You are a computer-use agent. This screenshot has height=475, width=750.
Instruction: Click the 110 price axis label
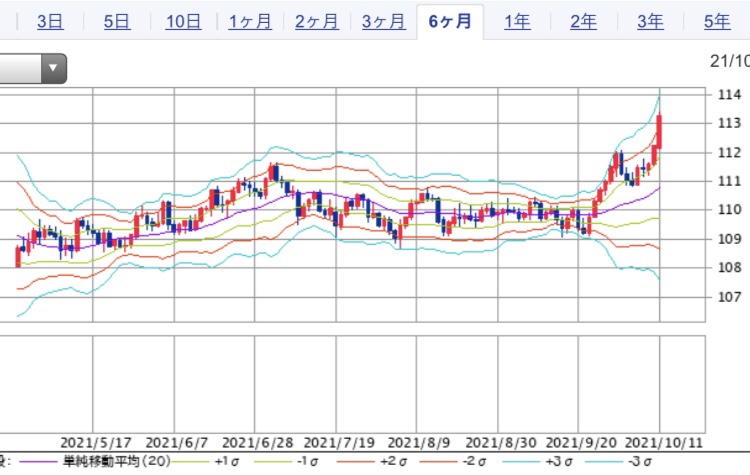(x=729, y=210)
